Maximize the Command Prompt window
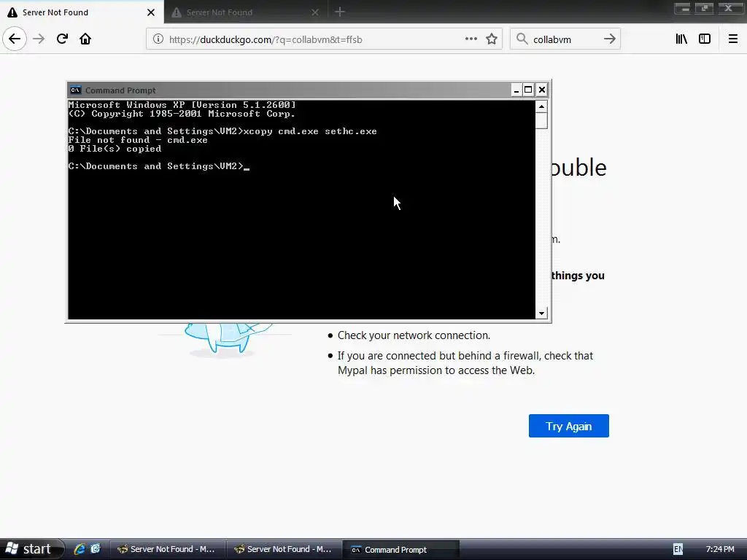The image size is (747, 560). click(528, 90)
